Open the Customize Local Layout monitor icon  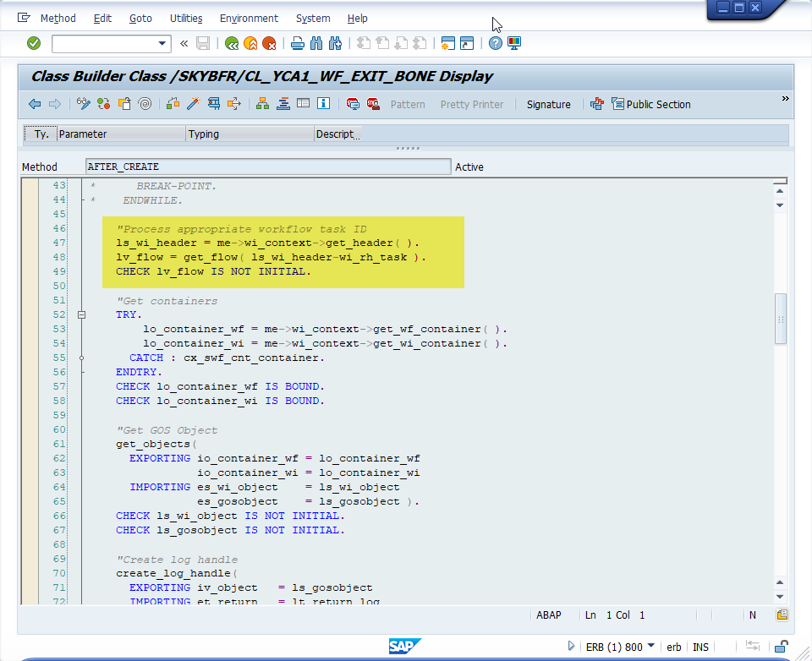click(514, 43)
